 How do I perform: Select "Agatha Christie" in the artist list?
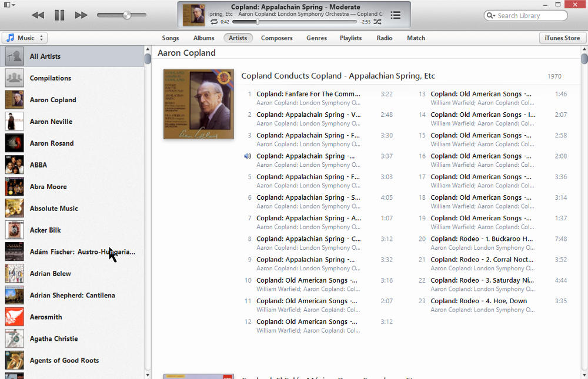(x=54, y=339)
